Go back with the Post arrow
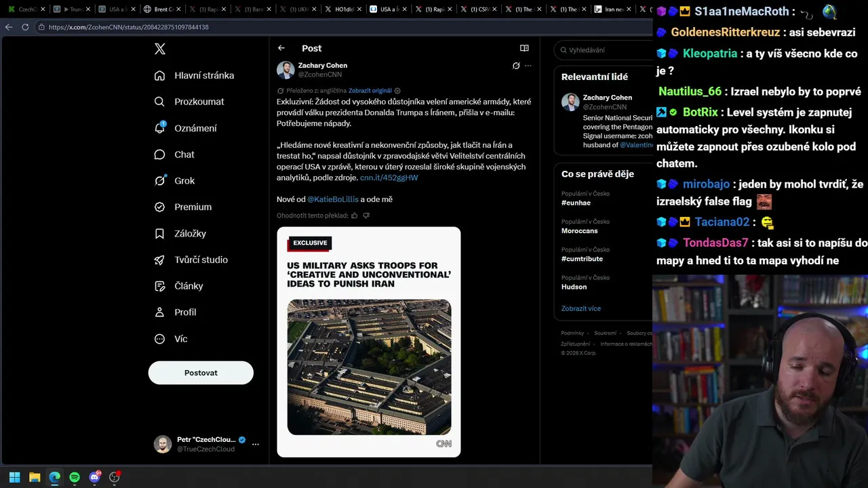The height and width of the screenshot is (488, 868). [x=281, y=48]
